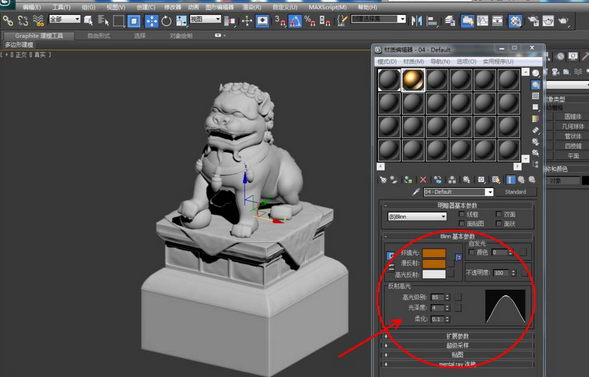Toggle the Spinner Snap icon

[325, 21]
